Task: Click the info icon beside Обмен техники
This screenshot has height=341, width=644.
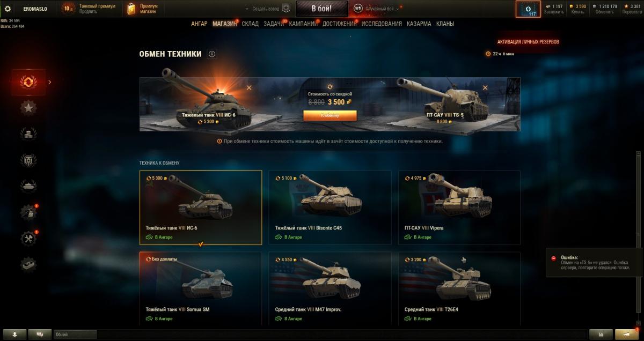Action: (x=212, y=54)
